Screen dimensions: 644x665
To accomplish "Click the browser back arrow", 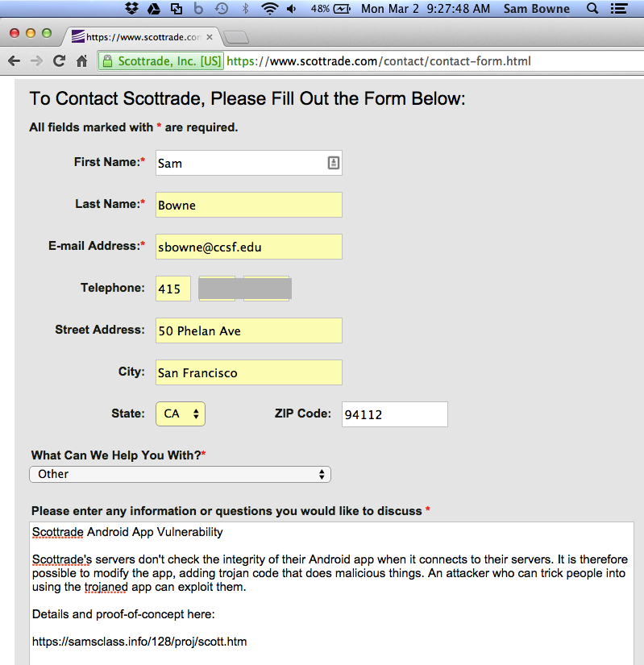I will coord(15,61).
